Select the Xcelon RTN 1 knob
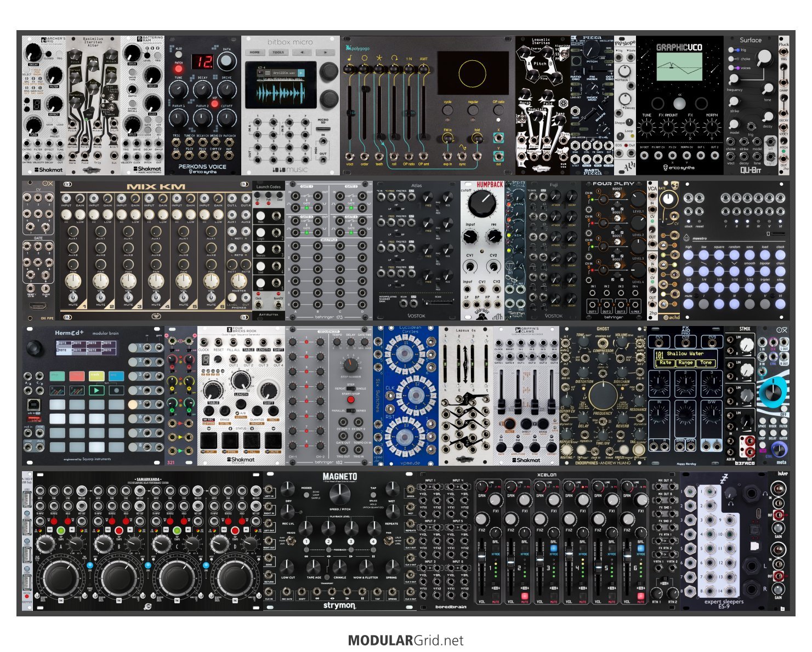The image size is (812, 652). (x=656, y=593)
